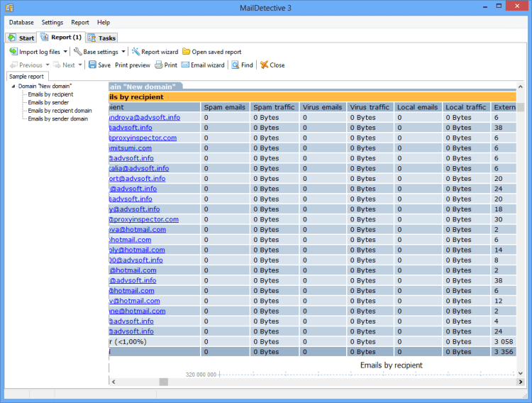Switch to the Tasks tab
532x403 pixels.
tap(102, 38)
